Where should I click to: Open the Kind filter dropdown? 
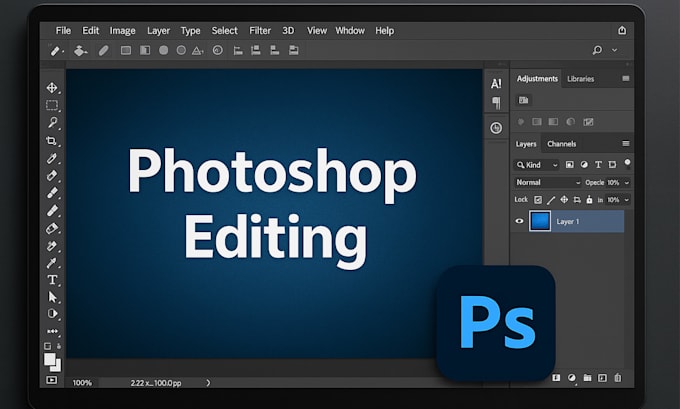point(536,165)
